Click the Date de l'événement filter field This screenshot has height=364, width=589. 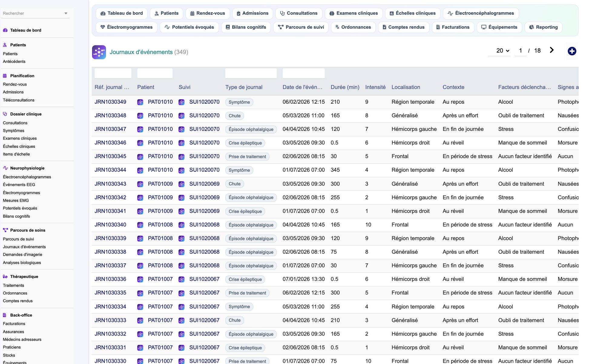point(304,73)
